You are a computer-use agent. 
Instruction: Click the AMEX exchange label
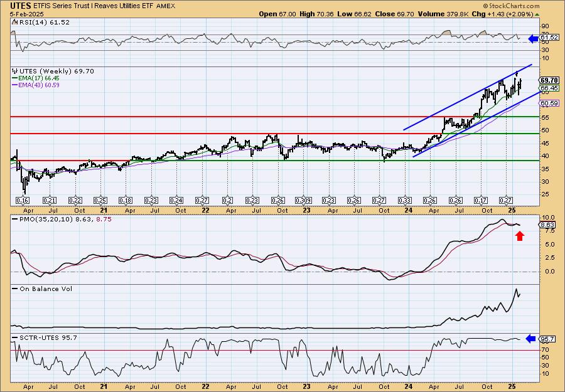(x=167, y=6)
